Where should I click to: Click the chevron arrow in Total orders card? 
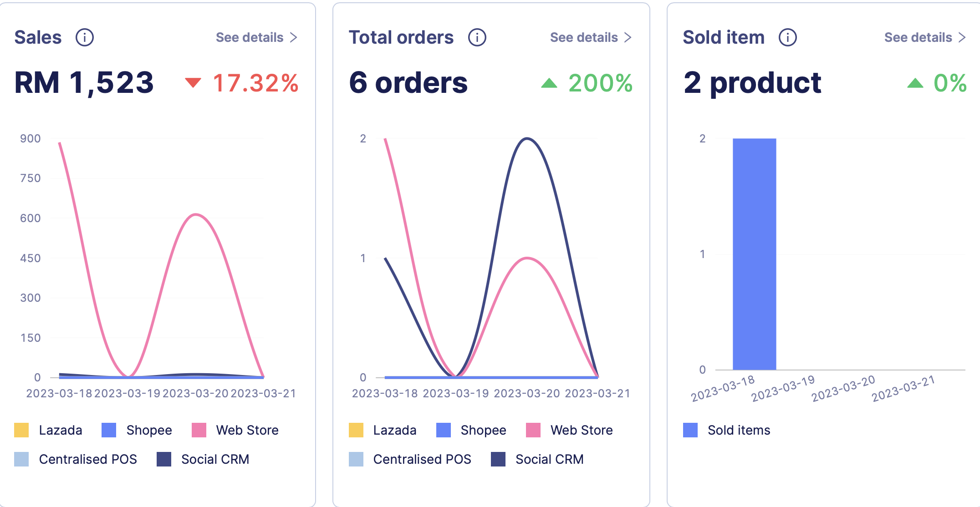pos(628,37)
